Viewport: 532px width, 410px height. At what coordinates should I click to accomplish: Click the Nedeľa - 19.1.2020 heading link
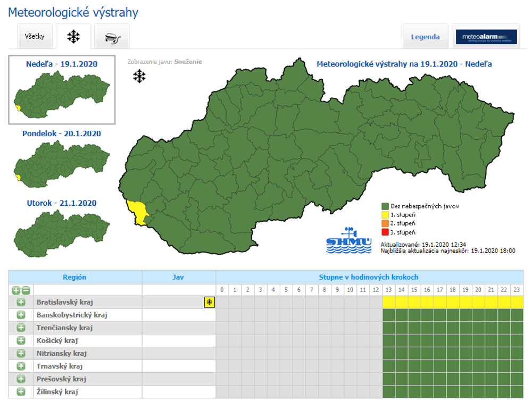pos(62,64)
